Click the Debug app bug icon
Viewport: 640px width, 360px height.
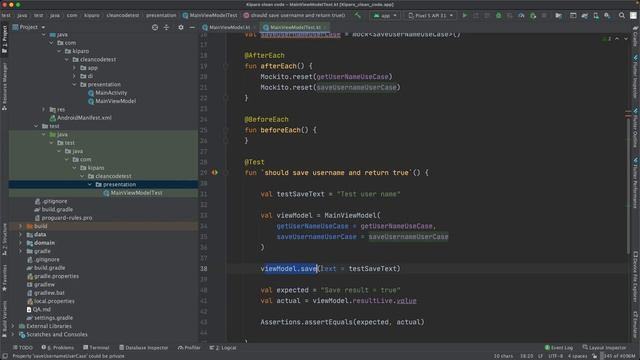(x=498, y=16)
